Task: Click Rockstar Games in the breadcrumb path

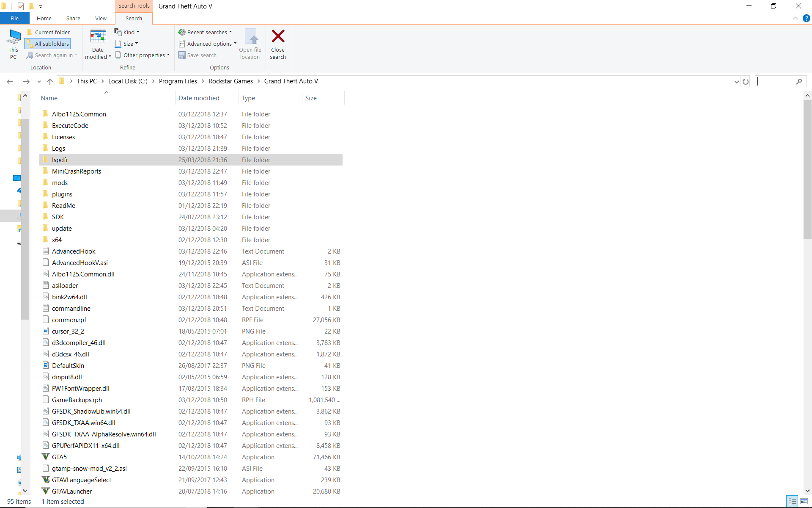Action: [230, 81]
